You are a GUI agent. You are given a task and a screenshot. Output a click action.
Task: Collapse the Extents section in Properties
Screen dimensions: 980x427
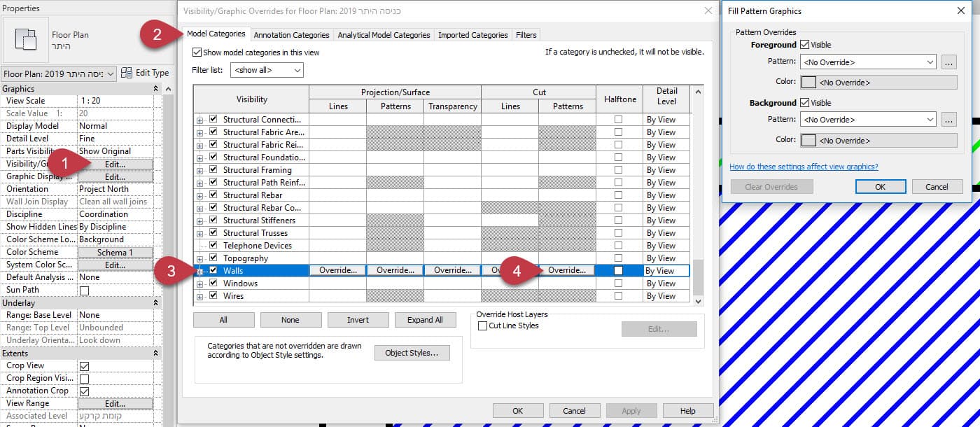point(155,353)
